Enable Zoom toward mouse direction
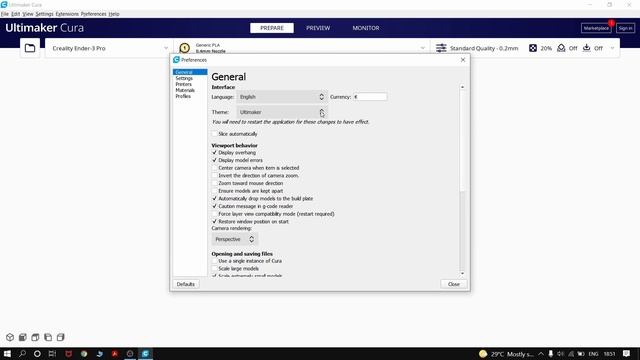The image size is (640, 360). point(214,183)
